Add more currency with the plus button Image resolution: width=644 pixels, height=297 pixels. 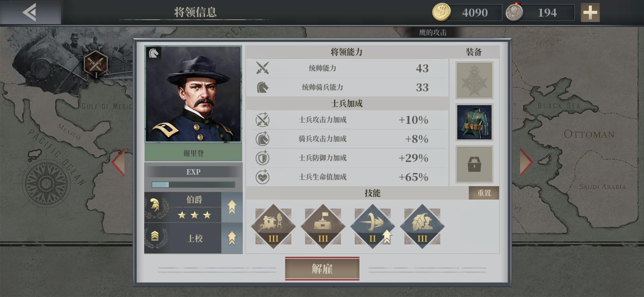pyautogui.click(x=590, y=12)
